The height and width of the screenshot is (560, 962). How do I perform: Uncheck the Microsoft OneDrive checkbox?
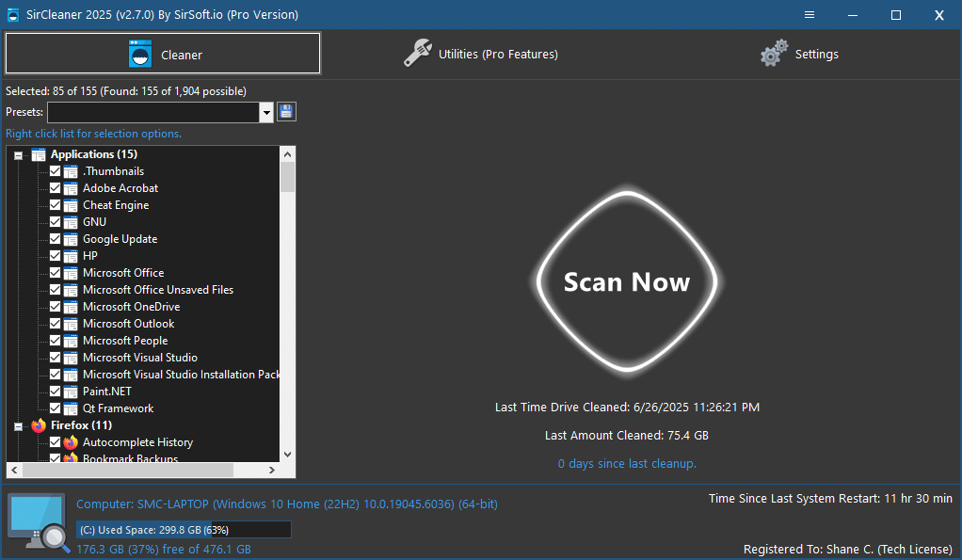[x=56, y=307]
